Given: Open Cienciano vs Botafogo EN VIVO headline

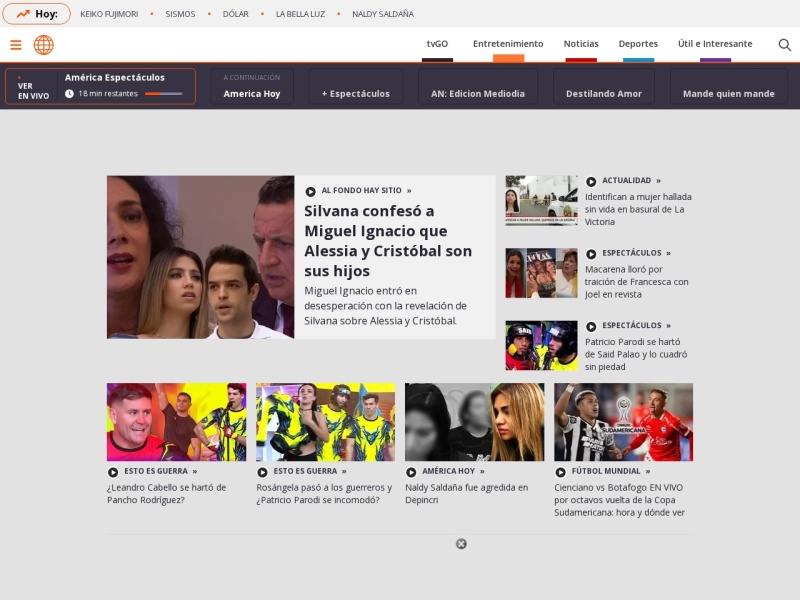Looking at the screenshot, I should coord(619,500).
